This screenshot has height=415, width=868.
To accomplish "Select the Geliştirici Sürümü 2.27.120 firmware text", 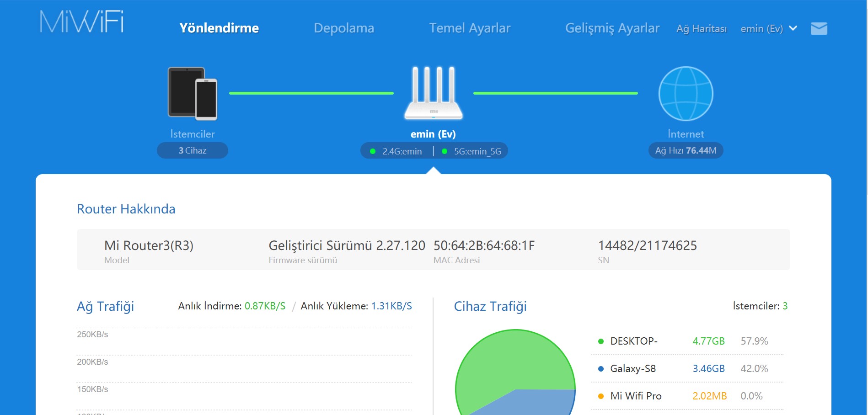I will pyautogui.click(x=347, y=245).
